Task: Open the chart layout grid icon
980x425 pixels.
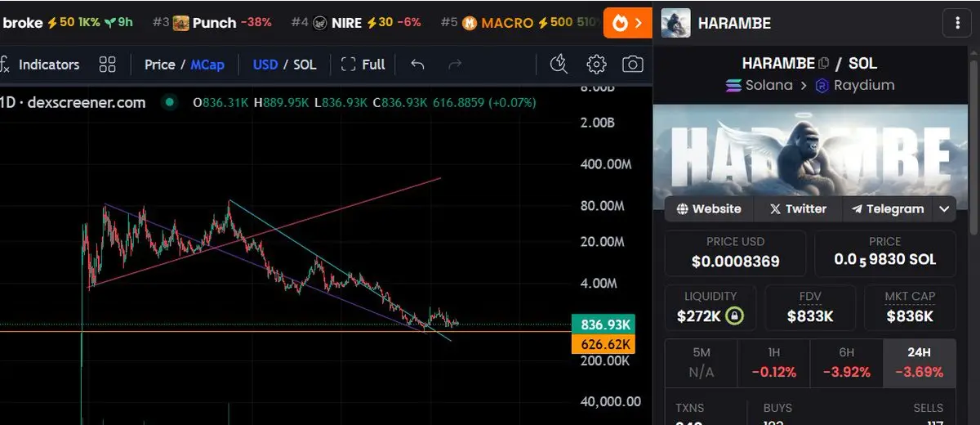Action: click(x=107, y=65)
